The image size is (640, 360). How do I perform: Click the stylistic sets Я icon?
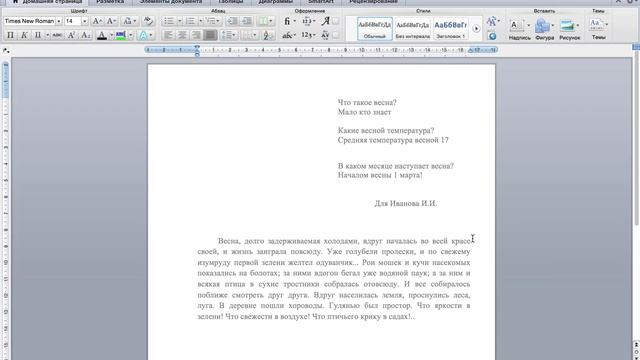pyautogui.click(x=325, y=21)
